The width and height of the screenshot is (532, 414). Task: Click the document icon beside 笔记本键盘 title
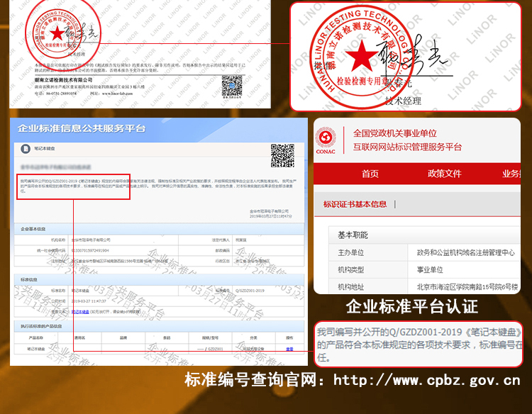point(26,148)
